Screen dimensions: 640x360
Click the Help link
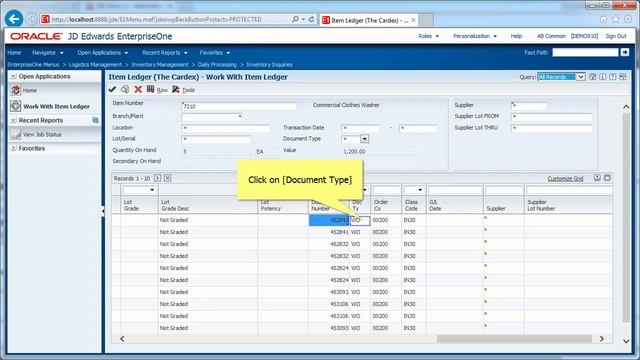click(516, 36)
